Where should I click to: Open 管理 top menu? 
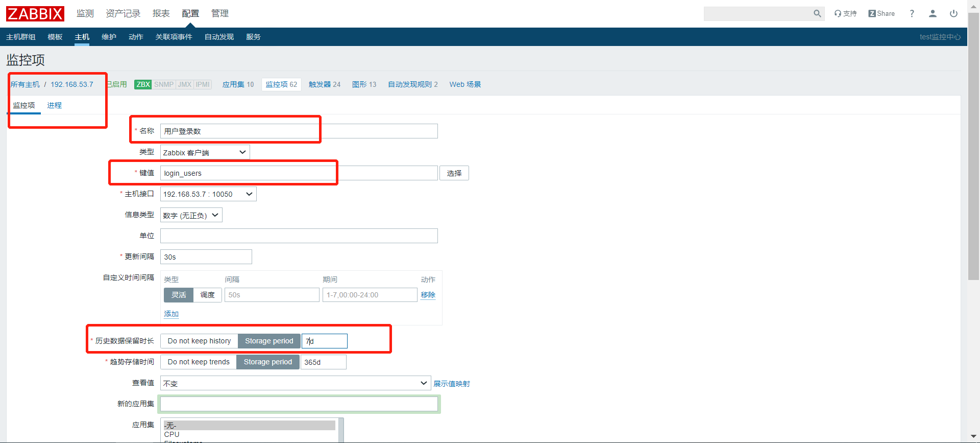point(220,14)
